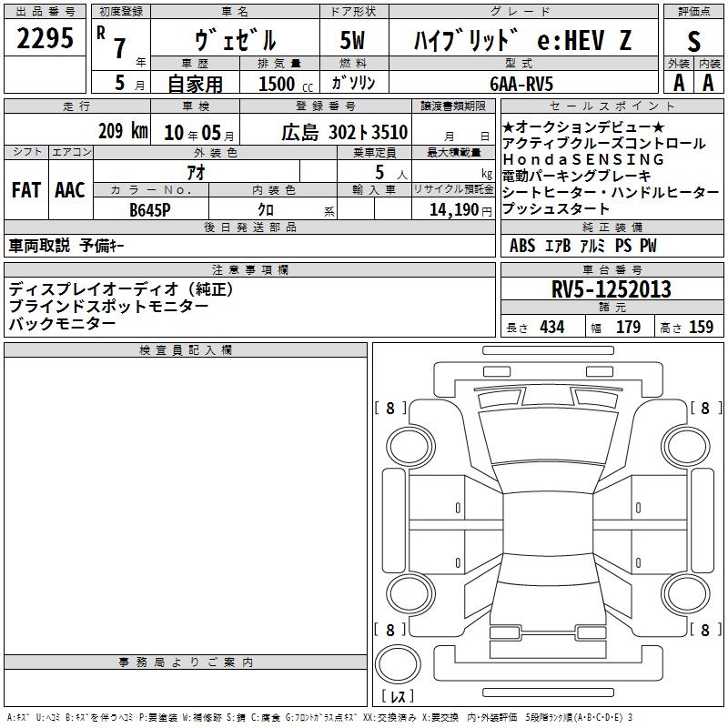Select the セールスポイント header

(612, 106)
